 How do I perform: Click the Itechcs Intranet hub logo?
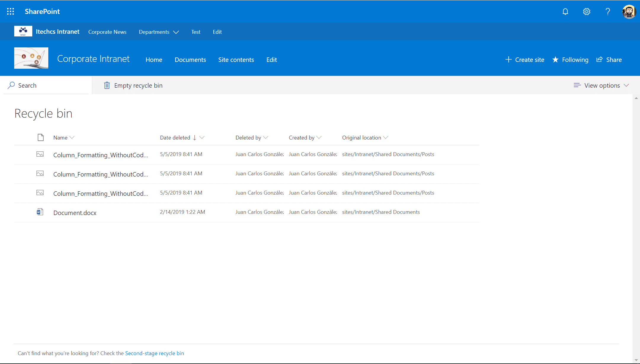tap(23, 31)
